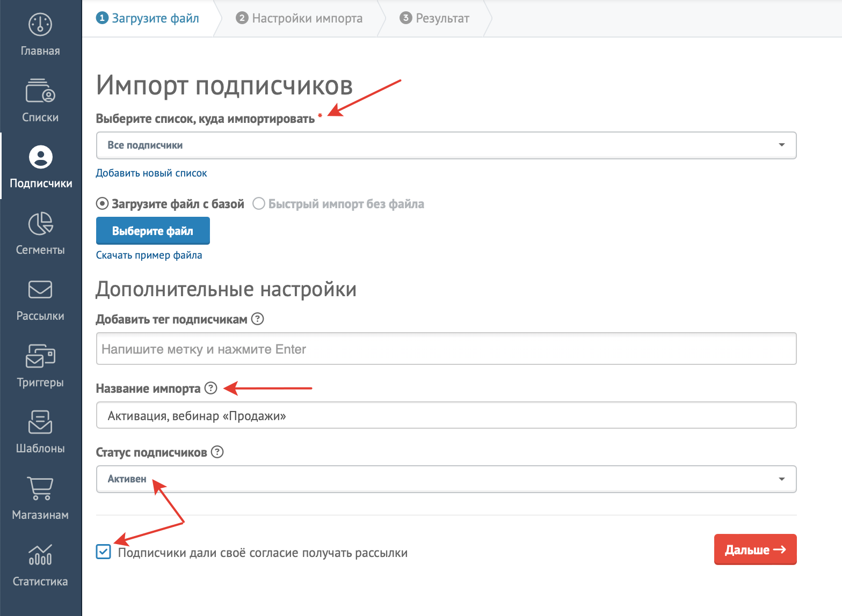842x616 pixels.
Task: Go to step 2 Настройки импорта tab
Action: [300, 18]
